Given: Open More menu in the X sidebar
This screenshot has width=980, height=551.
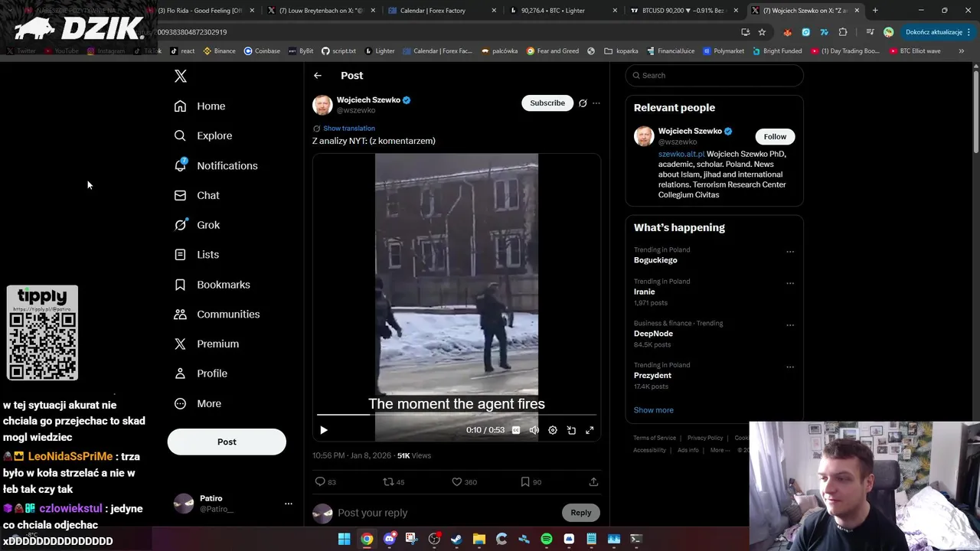Looking at the screenshot, I should (198, 403).
